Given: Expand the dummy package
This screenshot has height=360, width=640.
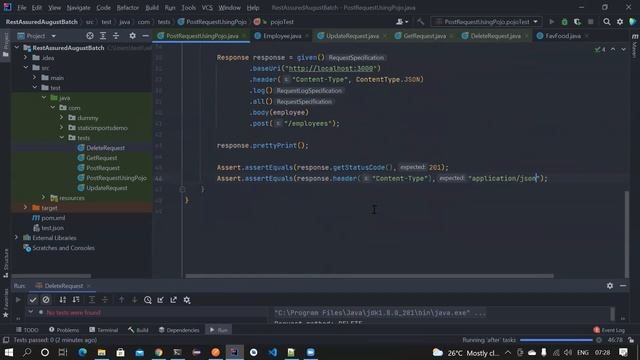Looking at the screenshot, I should coord(62,118).
